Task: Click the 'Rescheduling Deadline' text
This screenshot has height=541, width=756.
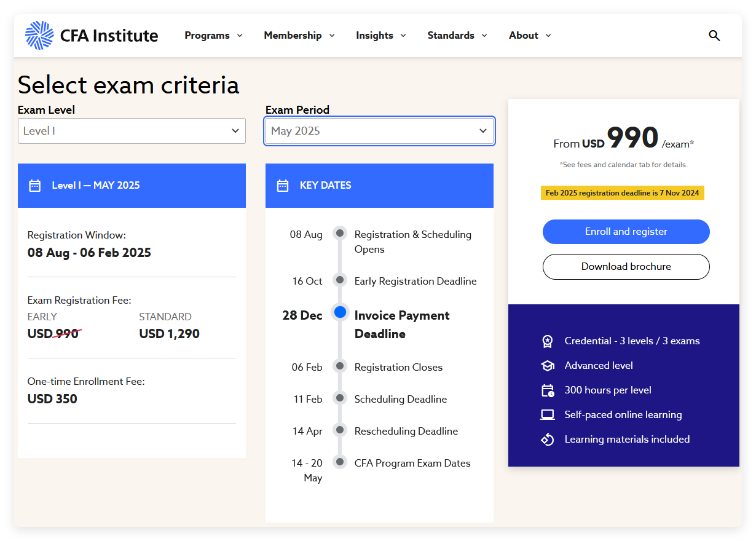Action: [x=406, y=432]
